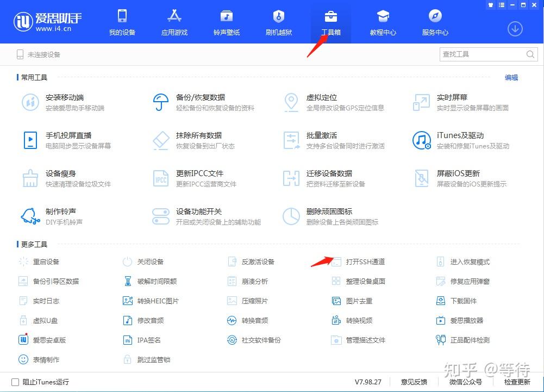Go to 刷机越狱 tab
The width and height of the screenshot is (544, 392).
(x=279, y=22)
